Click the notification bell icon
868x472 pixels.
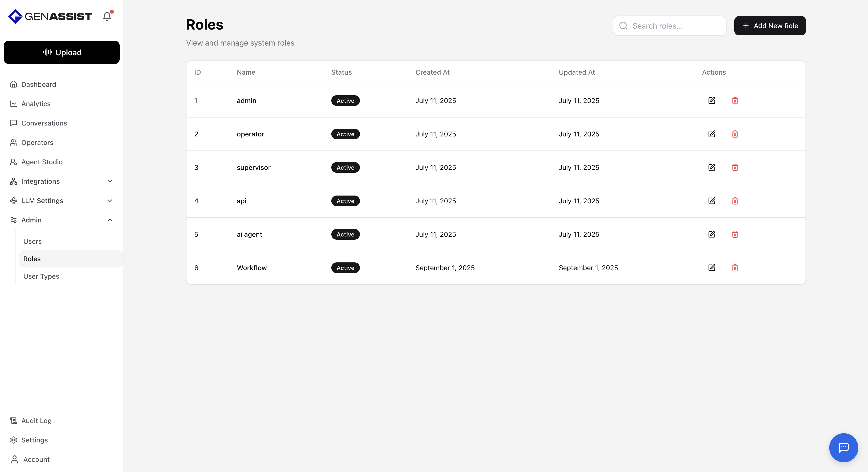tap(107, 16)
